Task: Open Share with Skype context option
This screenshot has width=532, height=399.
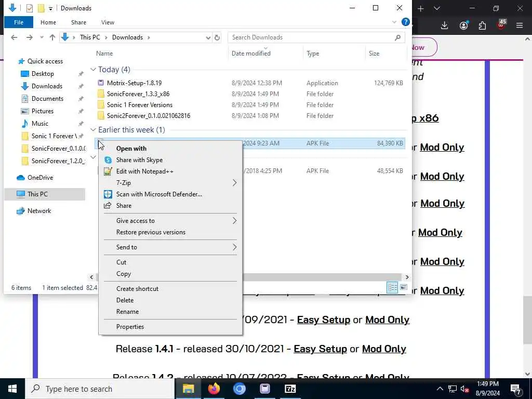Action: pos(139,160)
